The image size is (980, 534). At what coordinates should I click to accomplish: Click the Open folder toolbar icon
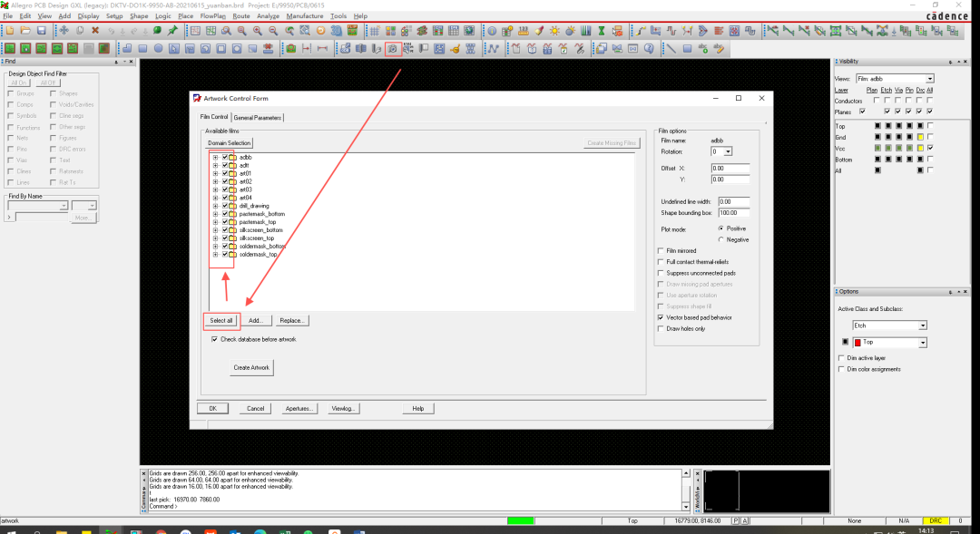pos(25,30)
